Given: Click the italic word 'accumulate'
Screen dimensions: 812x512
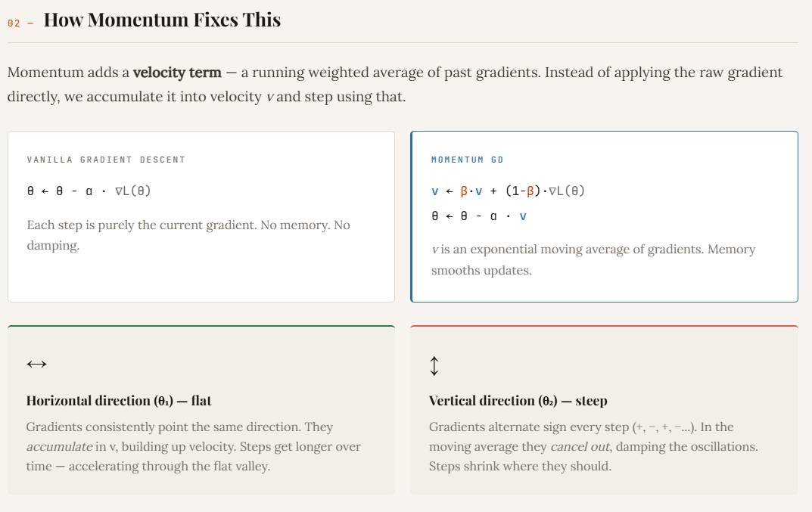Looking at the screenshot, I should click(x=60, y=446).
